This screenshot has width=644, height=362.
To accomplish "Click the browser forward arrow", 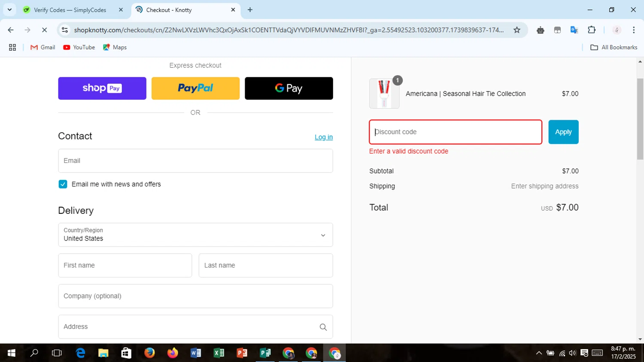I will [27, 30].
